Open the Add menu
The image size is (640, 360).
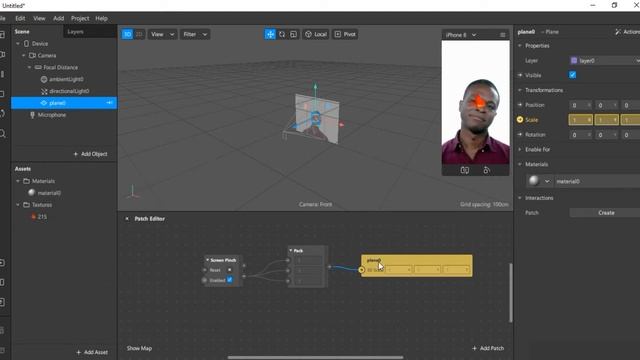click(x=58, y=18)
